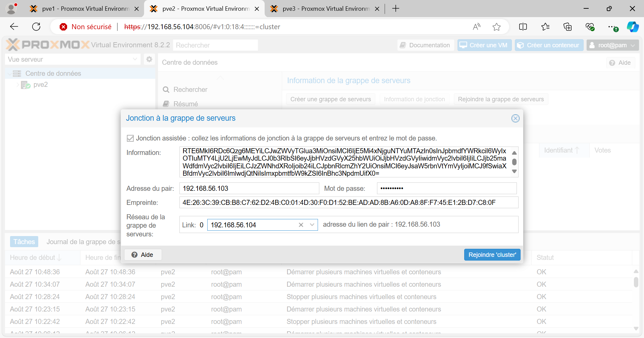
Task: Click the browser address bar URL
Action: 202,27
